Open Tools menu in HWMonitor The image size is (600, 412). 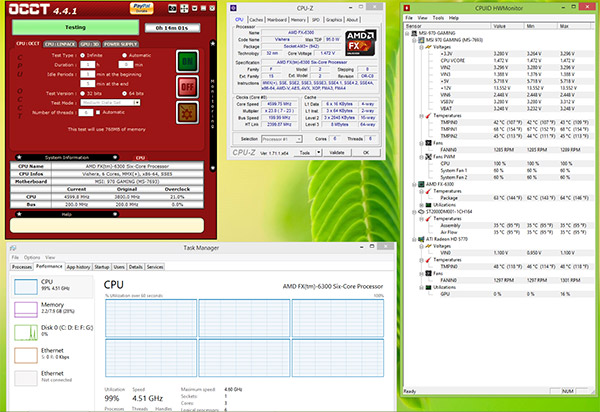438,18
